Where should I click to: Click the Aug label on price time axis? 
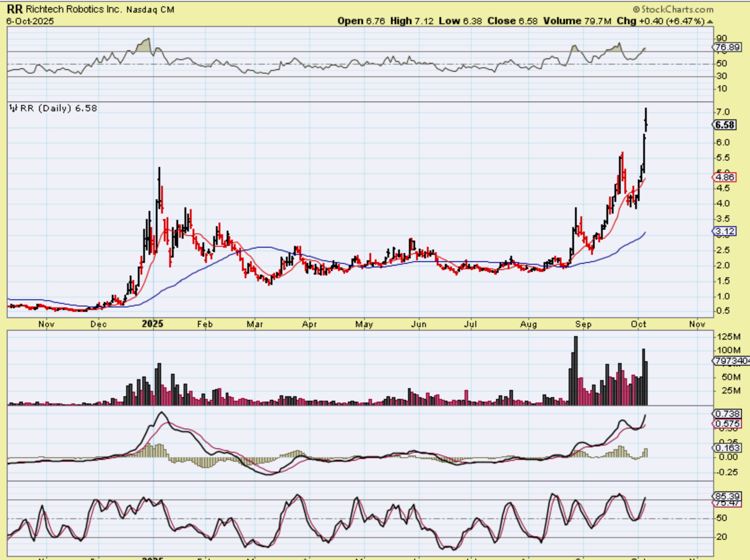(528, 324)
